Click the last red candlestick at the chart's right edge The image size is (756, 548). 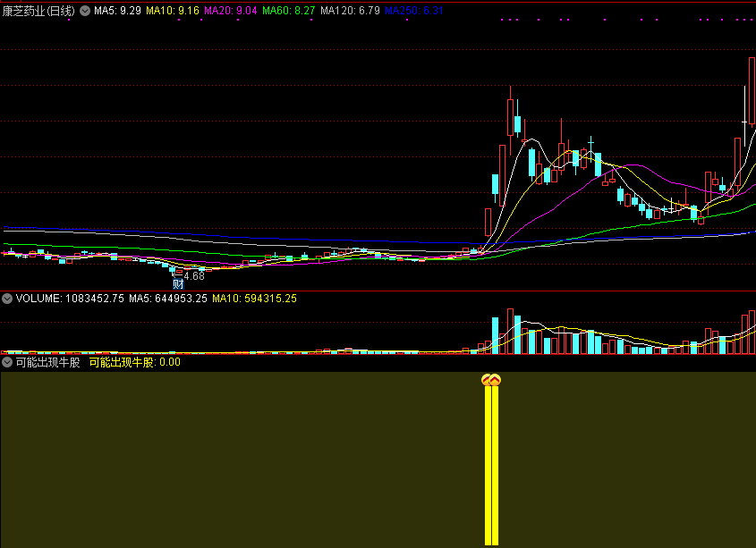pos(752,91)
